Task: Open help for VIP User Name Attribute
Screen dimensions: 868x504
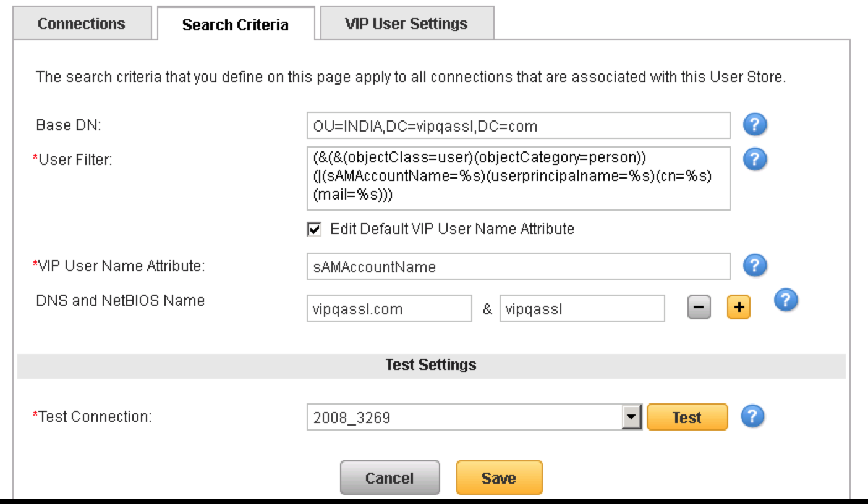Action: point(755,266)
